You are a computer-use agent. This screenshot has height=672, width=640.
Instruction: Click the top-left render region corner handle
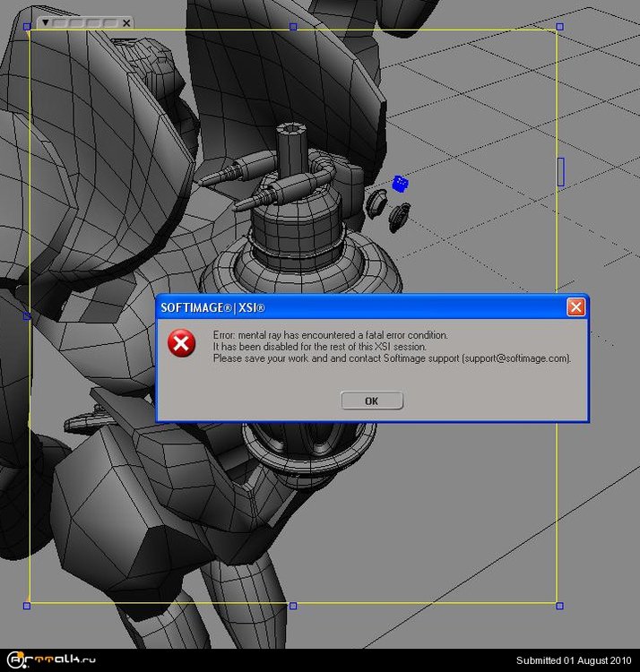[x=27, y=27]
